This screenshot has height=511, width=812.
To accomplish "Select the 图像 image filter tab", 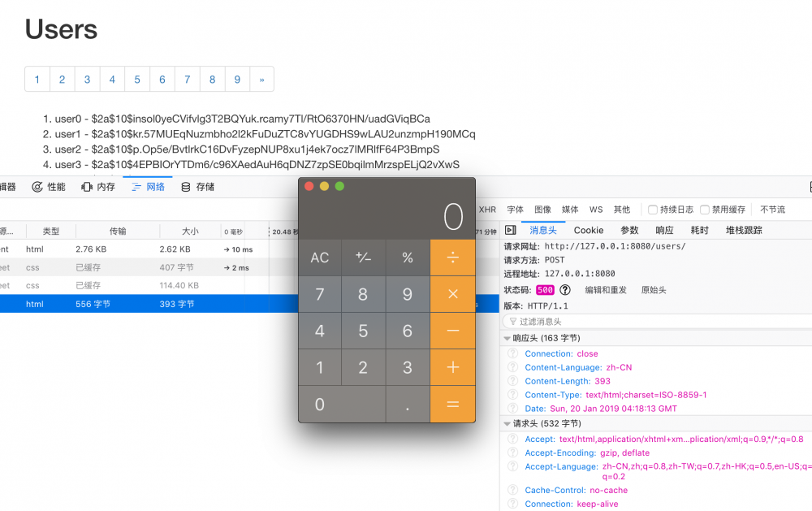I will coord(542,209).
